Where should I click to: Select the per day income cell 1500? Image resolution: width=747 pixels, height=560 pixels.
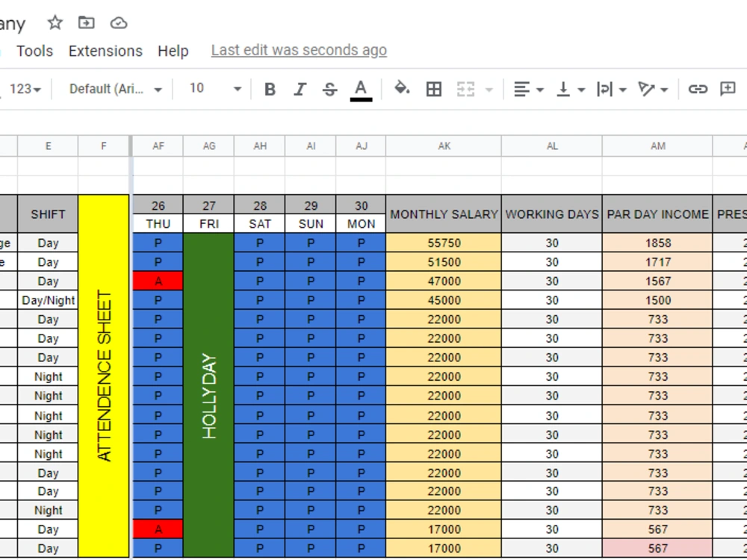coord(657,300)
